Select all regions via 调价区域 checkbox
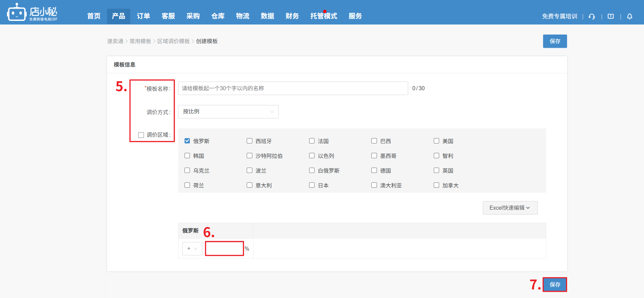Viewport: 644px width, 298px height. pyautogui.click(x=141, y=135)
